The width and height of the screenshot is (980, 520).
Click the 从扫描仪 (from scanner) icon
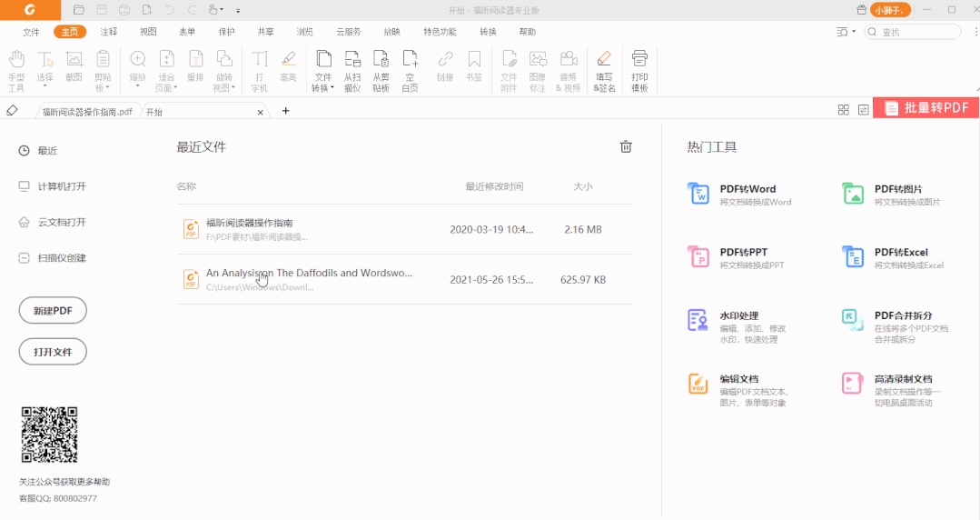click(352, 70)
